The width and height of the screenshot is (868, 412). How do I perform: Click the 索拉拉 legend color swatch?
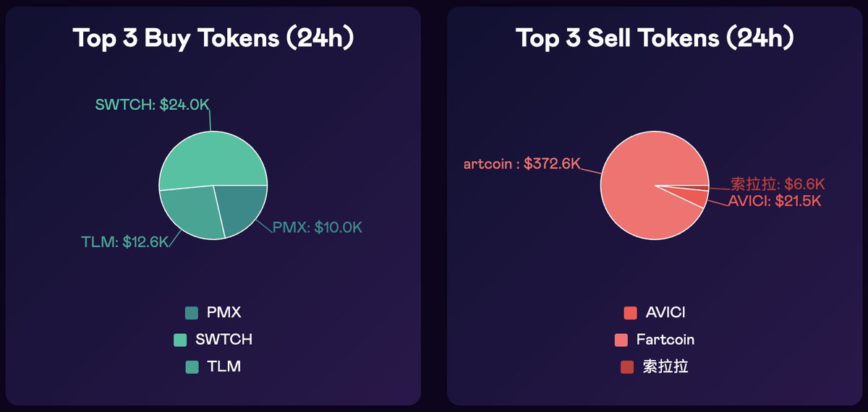(626, 366)
